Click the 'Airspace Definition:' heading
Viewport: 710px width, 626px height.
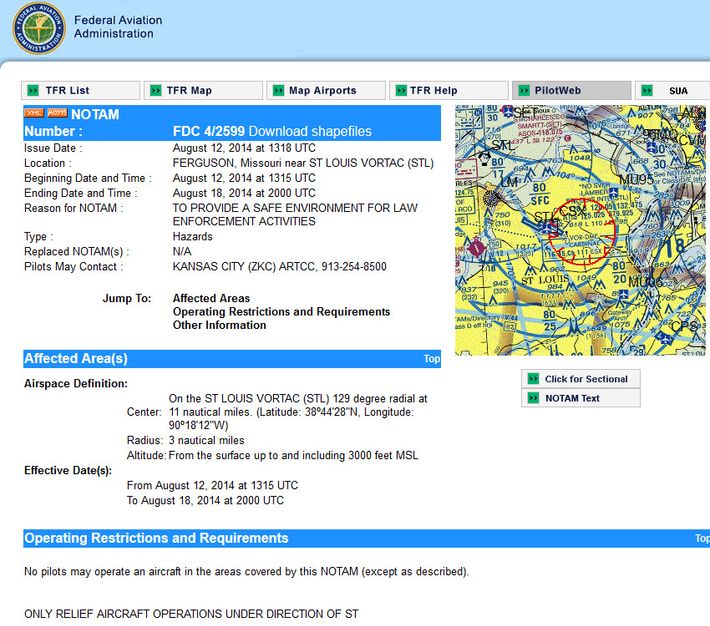(x=76, y=384)
